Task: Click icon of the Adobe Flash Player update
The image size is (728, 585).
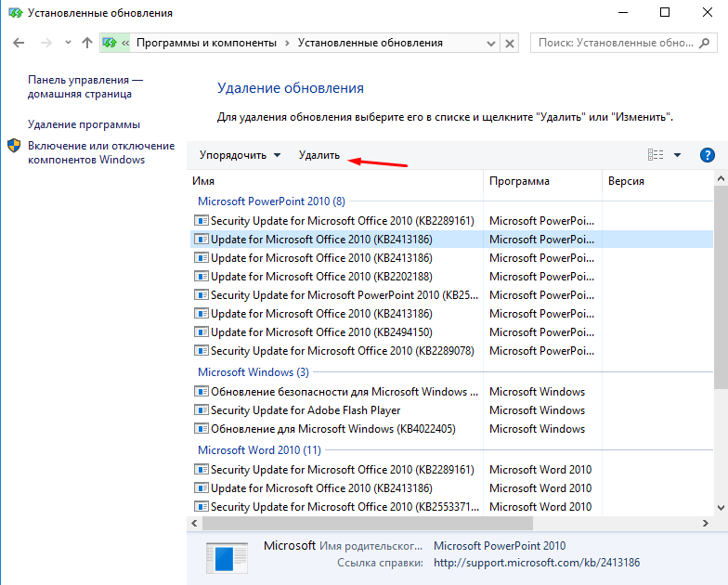Action: (x=201, y=410)
